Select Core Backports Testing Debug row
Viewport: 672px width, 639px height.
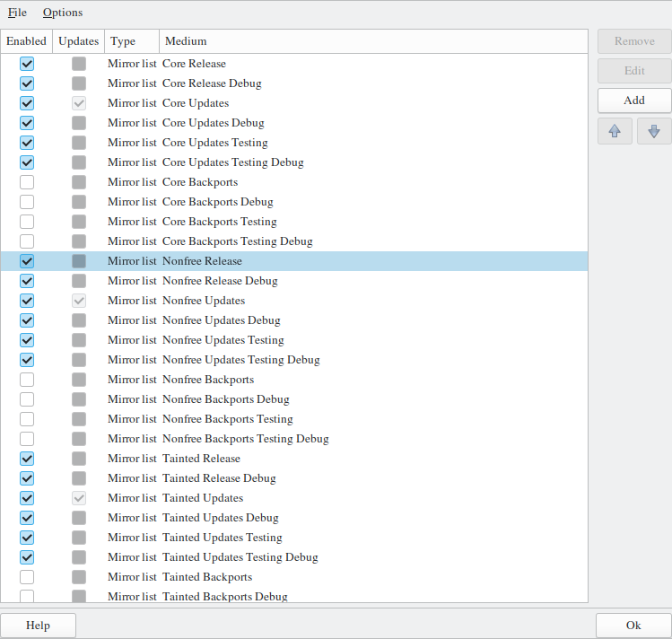294,241
